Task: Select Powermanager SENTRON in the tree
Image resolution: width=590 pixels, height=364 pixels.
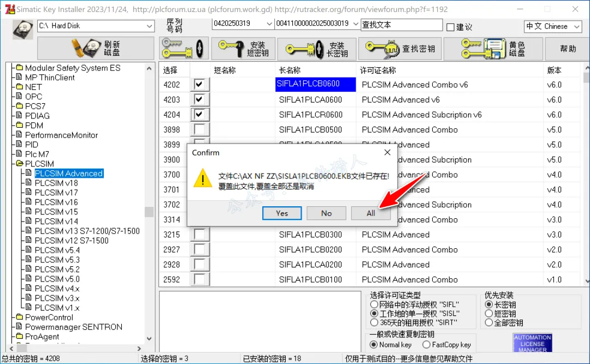Action: point(74,327)
